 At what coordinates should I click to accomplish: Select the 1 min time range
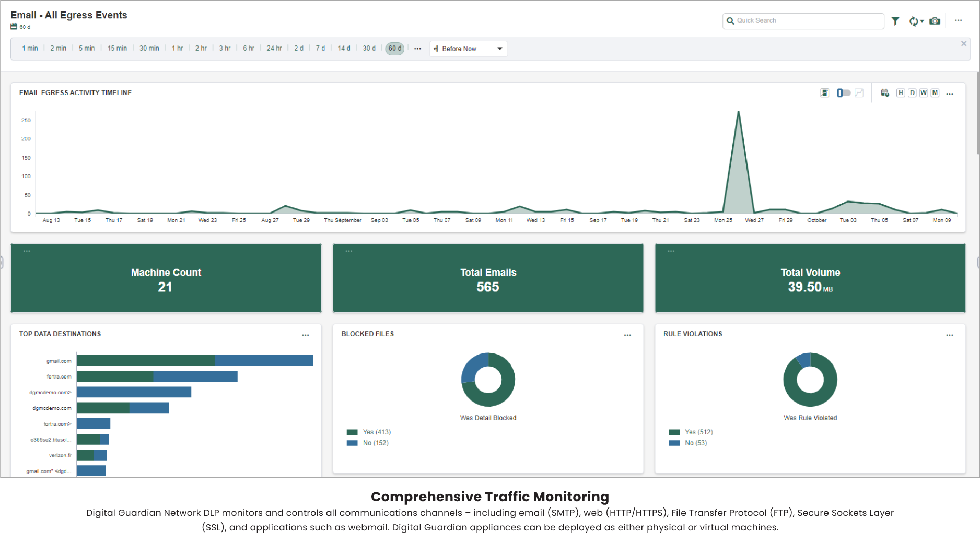(30, 49)
